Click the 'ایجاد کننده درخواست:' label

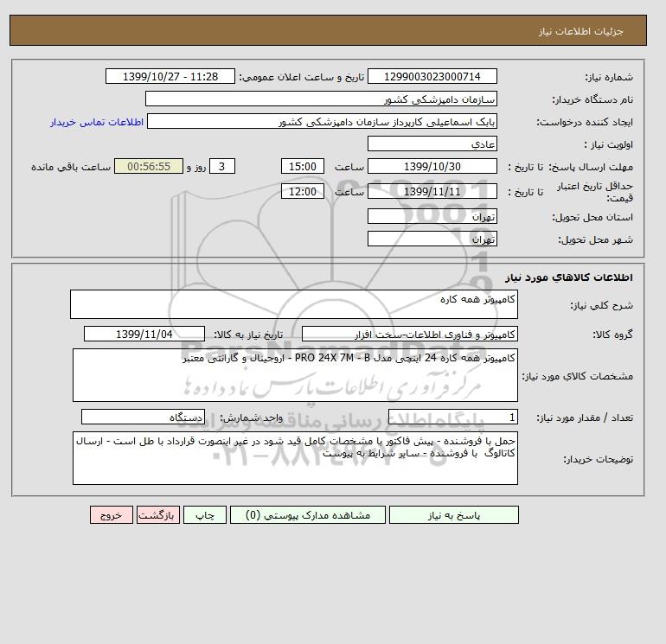click(x=585, y=122)
